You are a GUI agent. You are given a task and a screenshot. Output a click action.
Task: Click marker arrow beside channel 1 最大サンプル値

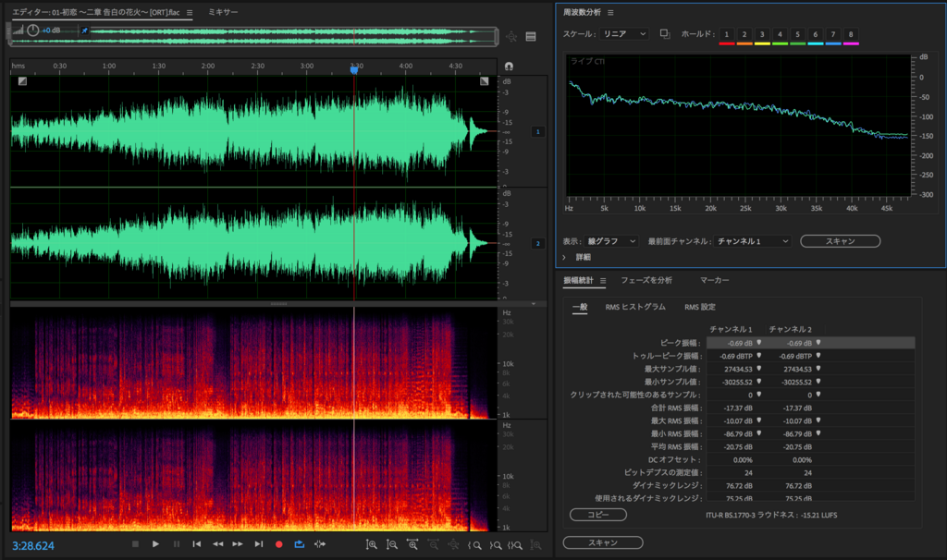point(759,369)
